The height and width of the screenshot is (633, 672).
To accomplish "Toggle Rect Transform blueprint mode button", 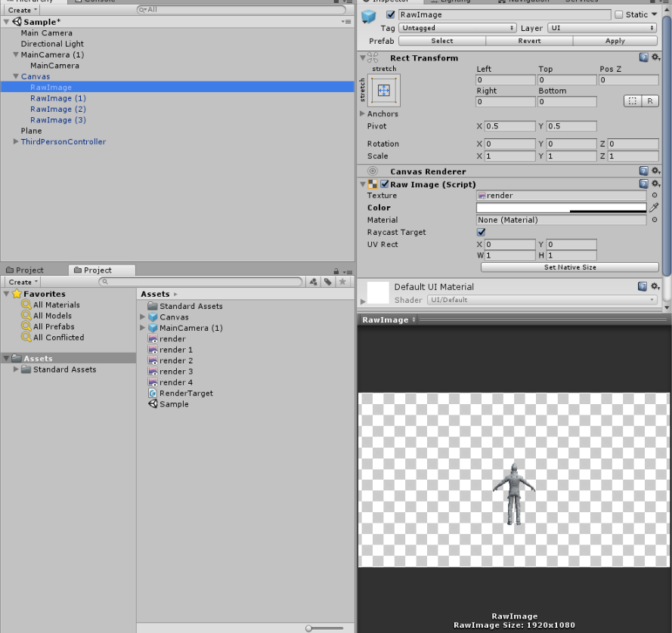I will click(632, 101).
